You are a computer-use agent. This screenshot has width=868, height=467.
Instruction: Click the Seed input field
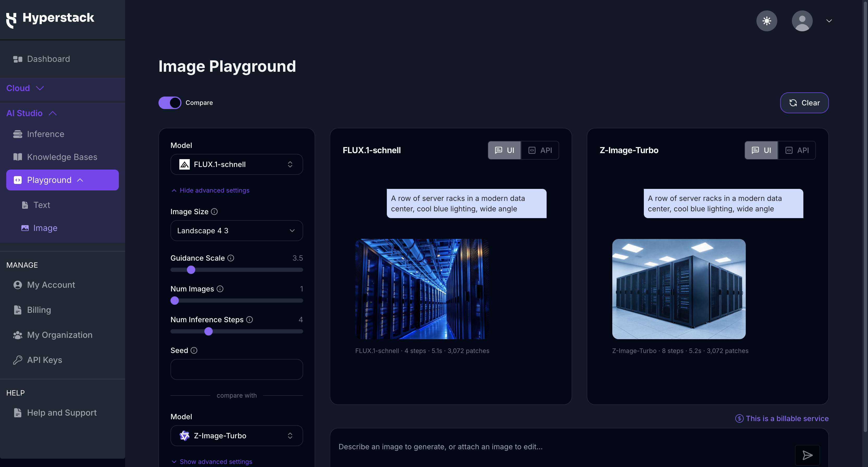click(x=236, y=369)
